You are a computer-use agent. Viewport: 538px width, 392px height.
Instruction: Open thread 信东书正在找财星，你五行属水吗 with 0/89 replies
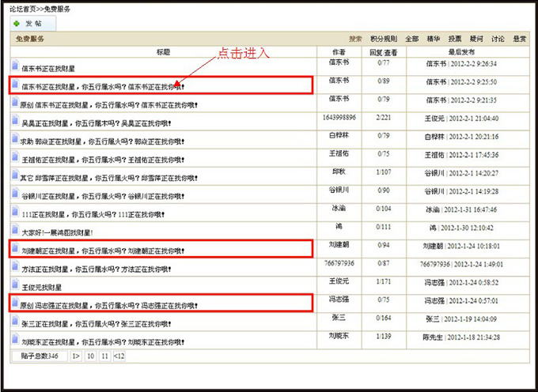click(x=103, y=87)
